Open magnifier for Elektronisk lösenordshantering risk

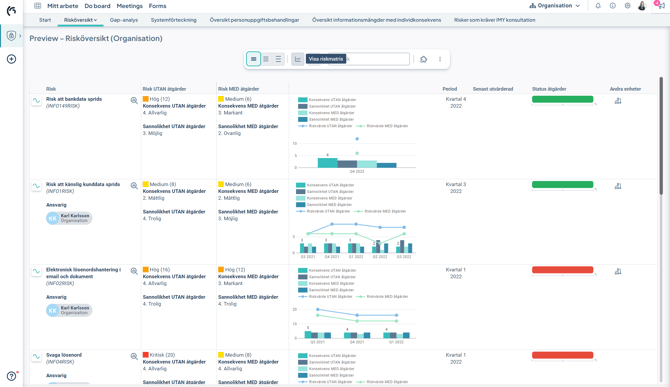point(134,271)
